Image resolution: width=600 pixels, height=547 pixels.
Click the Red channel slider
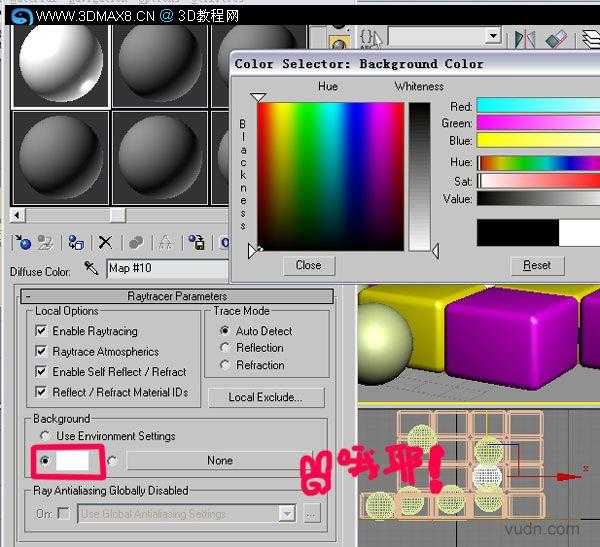538,105
